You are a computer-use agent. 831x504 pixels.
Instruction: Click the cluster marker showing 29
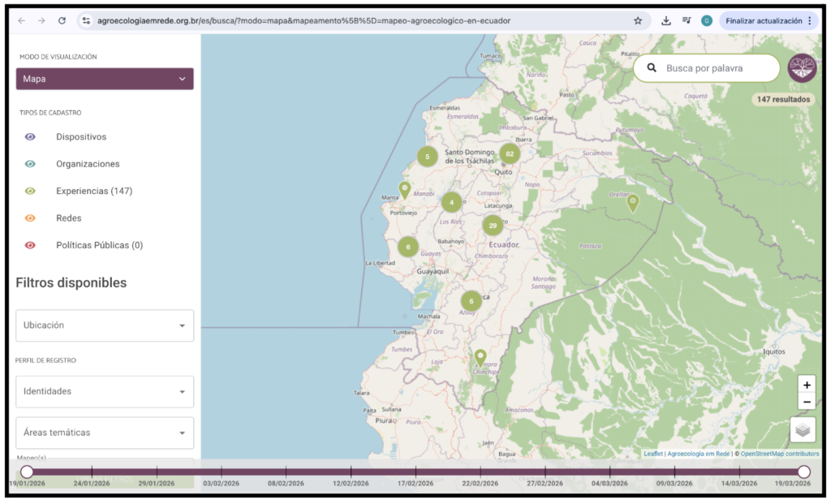493,226
